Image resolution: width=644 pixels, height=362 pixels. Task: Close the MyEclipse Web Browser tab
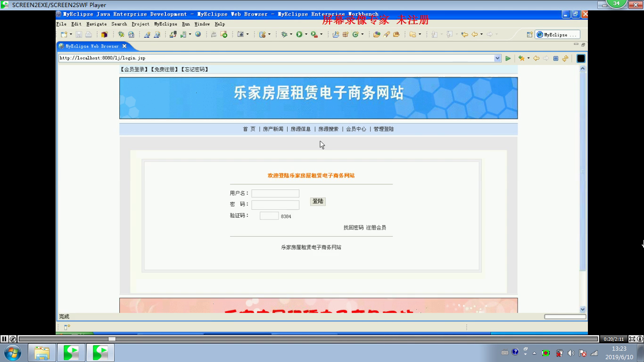point(124,46)
